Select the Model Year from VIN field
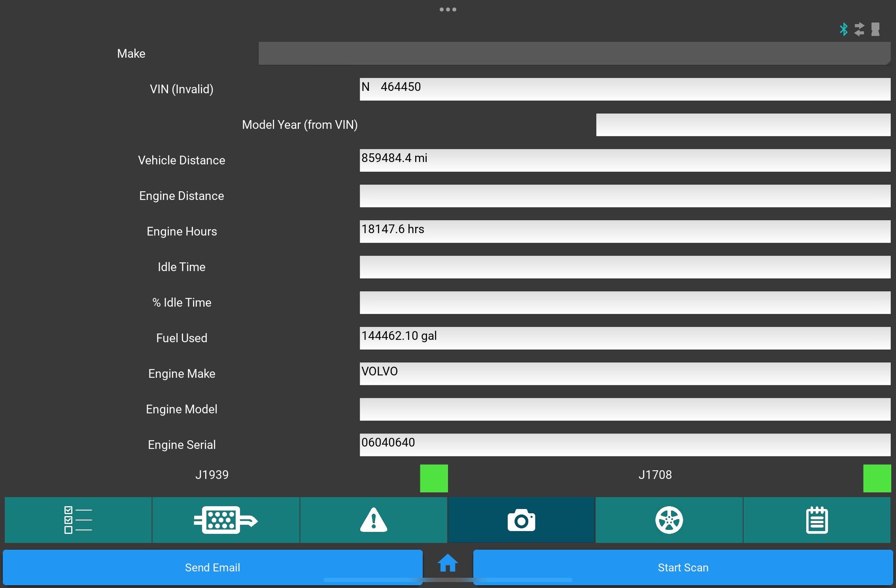Screen dimensions: 896x588 click(x=742, y=124)
